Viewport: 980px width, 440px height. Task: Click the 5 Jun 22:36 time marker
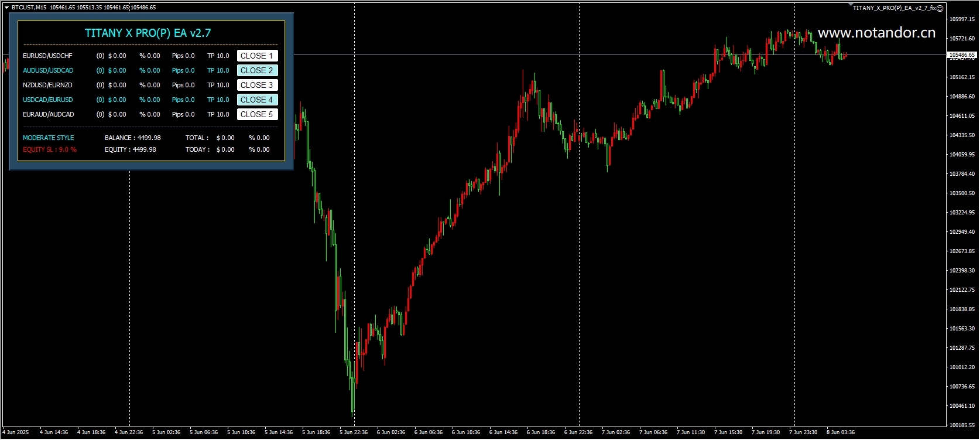pos(354,432)
